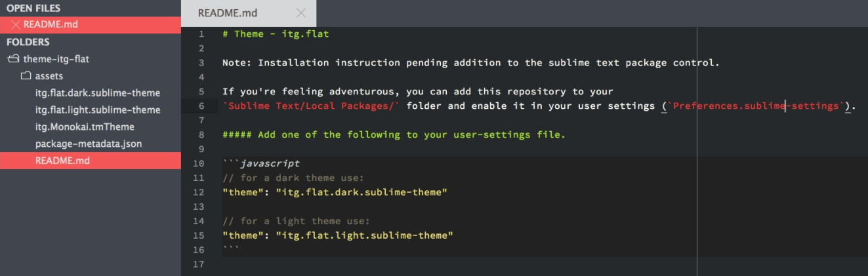
Task: Click the 'Sublime Text/Local Packages/' code text
Action: (312, 106)
